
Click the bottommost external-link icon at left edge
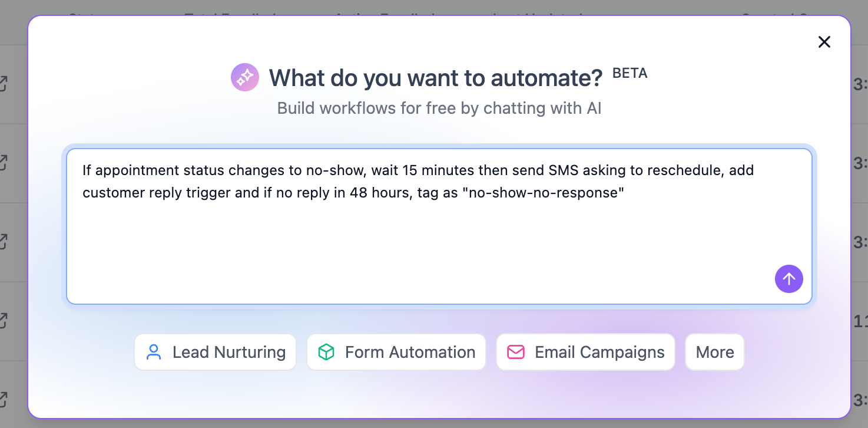(3, 400)
